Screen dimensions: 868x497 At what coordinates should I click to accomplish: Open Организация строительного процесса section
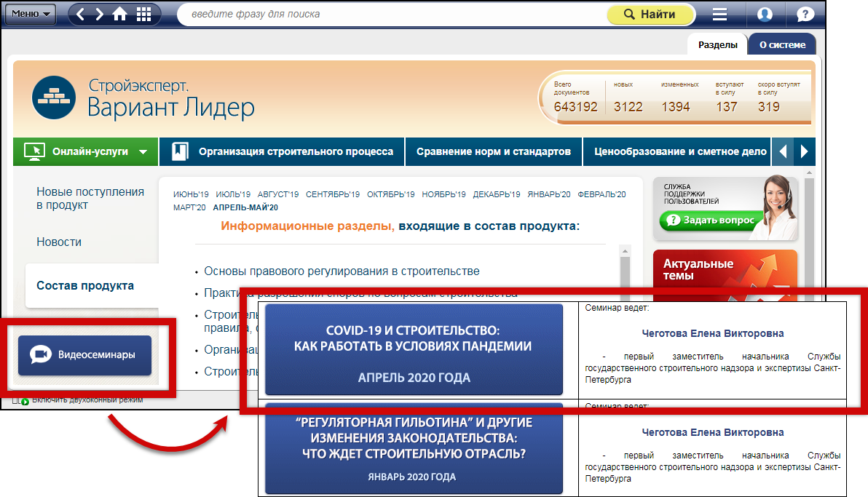point(283,151)
